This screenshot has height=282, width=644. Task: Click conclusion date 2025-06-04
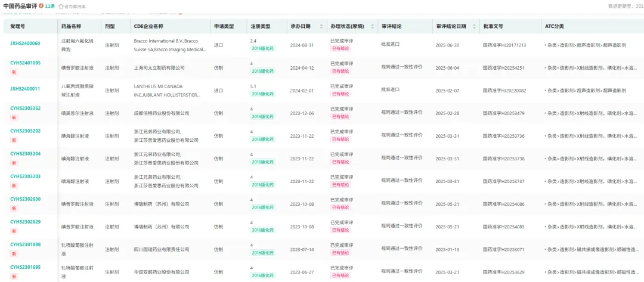pyautogui.click(x=447, y=68)
